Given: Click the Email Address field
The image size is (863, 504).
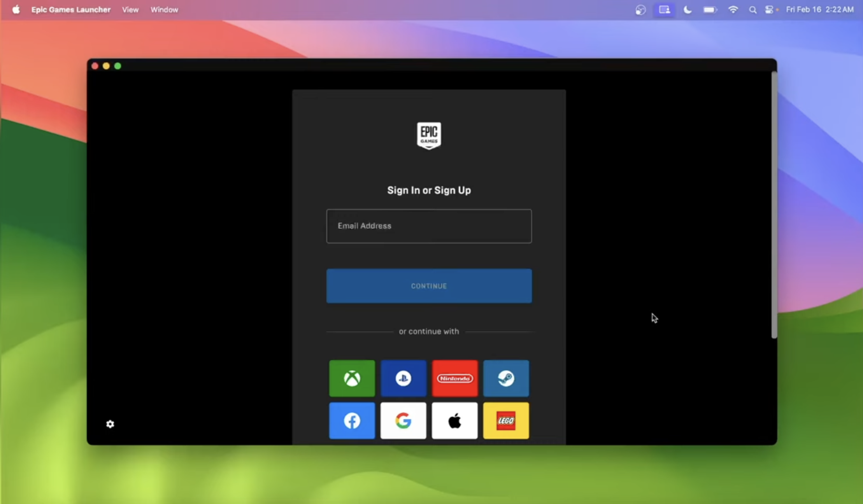Looking at the screenshot, I should [429, 226].
